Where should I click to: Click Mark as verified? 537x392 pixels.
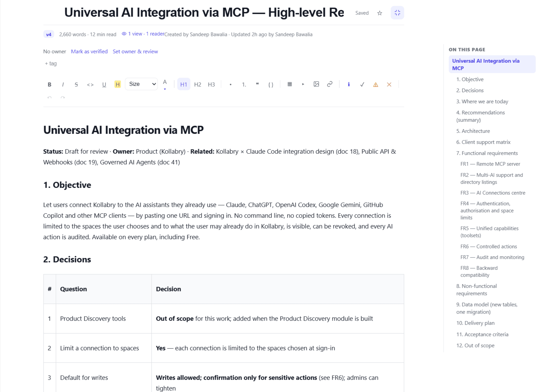coord(89,51)
